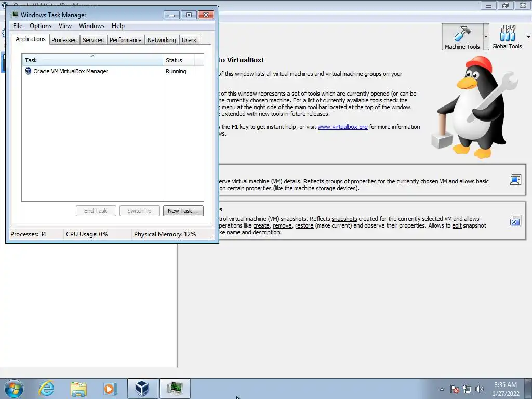532x399 pixels.
Task: Launch Internet Explorer from the taskbar
Action: [46, 389]
